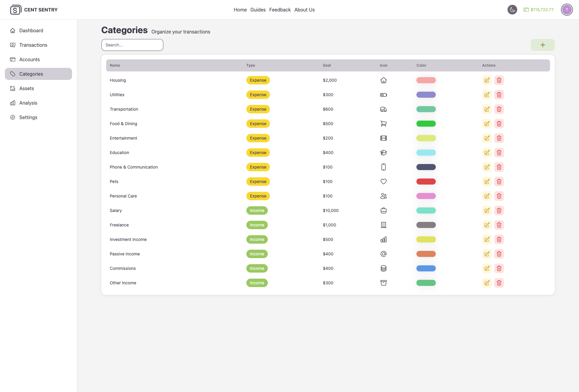Select the blue Commissions color swatch

tap(426, 268)
